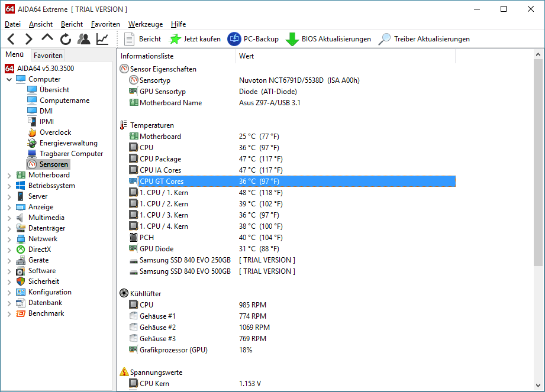Open the Hilfe menu
The image size is (545, 392).
[x=178, y=24]
